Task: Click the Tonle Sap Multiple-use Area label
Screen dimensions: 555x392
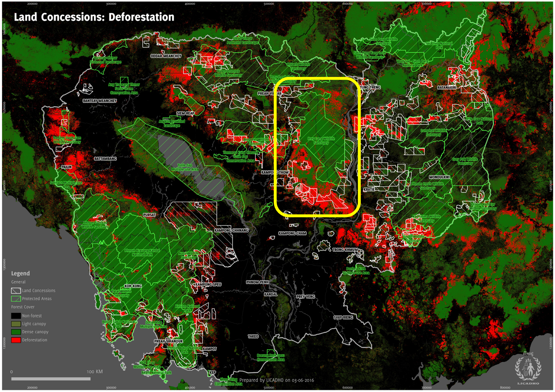Action: [x=185, y=167]
